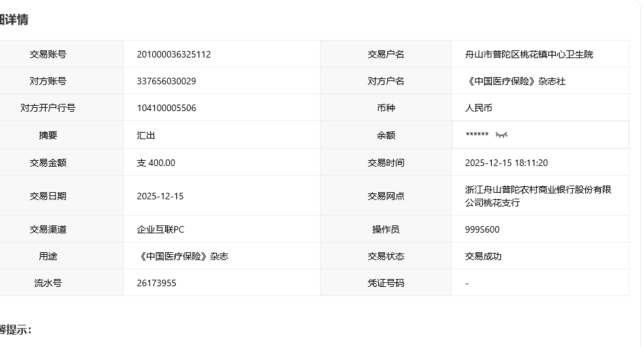Show the hidden balance with the eye icon
This screenshot has width=644, height=347.
501,135
